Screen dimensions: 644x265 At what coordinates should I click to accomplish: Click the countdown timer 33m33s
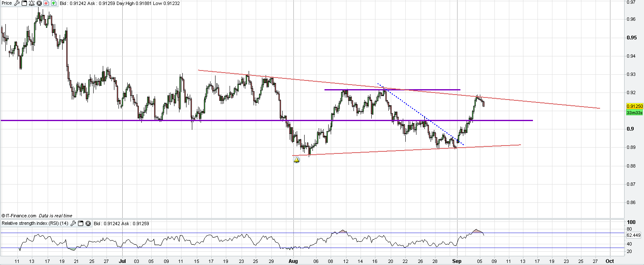pyautogui.click(x=634, y=112)
